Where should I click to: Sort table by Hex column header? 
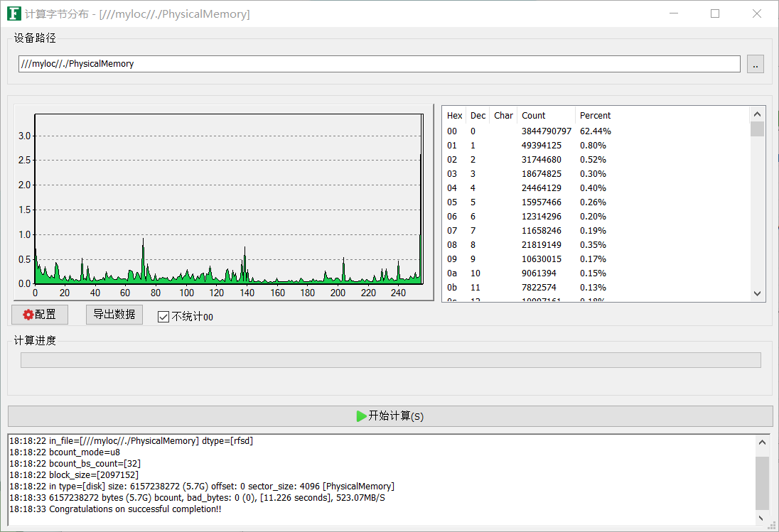(454, 116)
